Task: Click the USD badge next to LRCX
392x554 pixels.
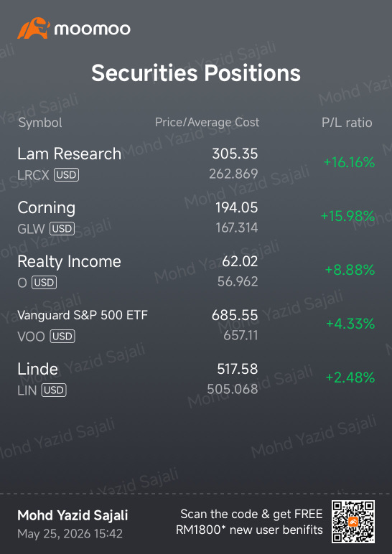Action: pos(67,175)
